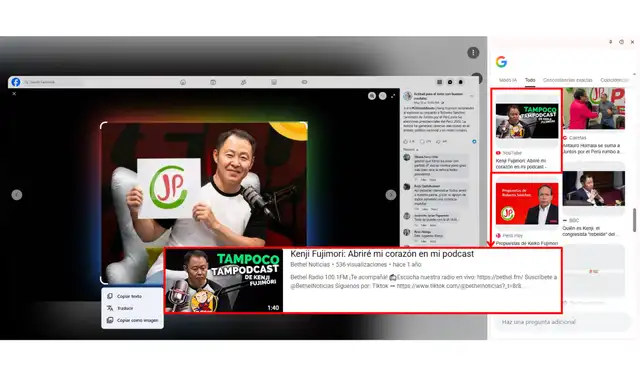Go to next photo arrow
Screen dimensions: 640x376
coord(391,195)
